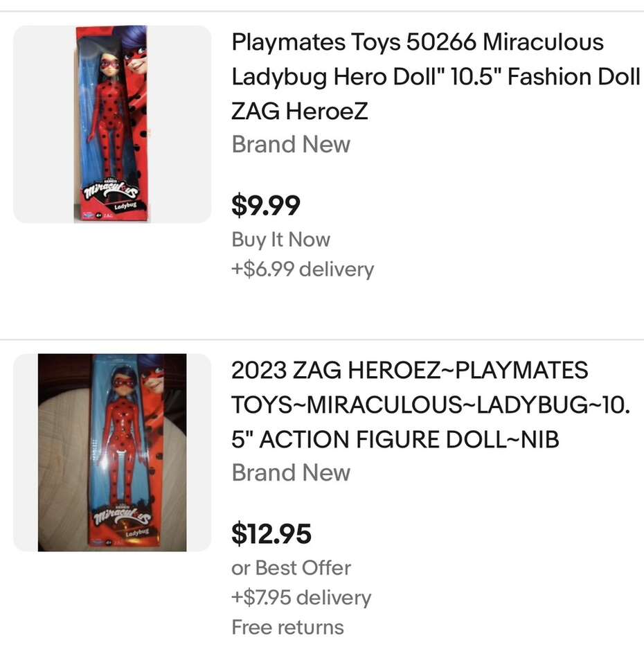Click the $12.95 price

click(x=271, y=534)
